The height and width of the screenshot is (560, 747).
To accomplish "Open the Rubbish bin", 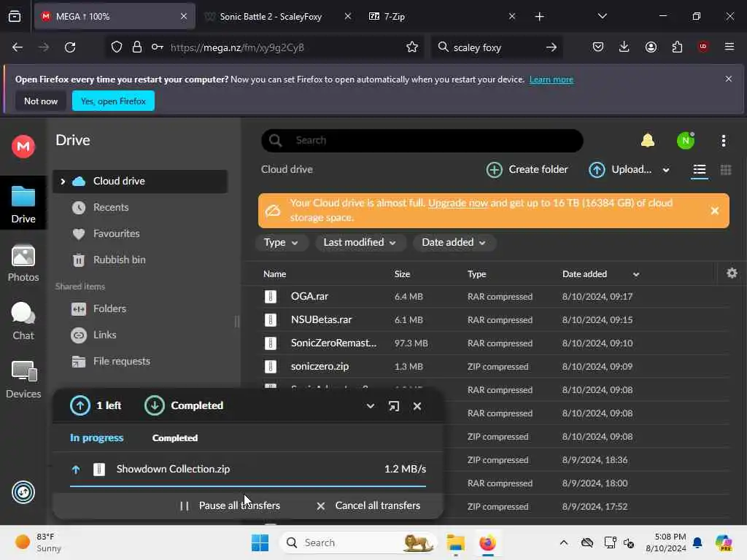I will pos(119,260).
